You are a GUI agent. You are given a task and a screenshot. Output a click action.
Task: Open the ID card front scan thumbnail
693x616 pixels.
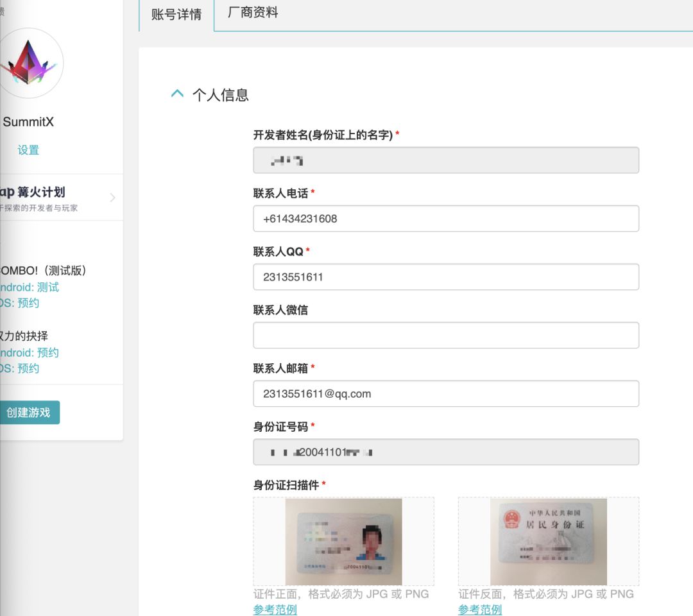[x=343, y=542]
